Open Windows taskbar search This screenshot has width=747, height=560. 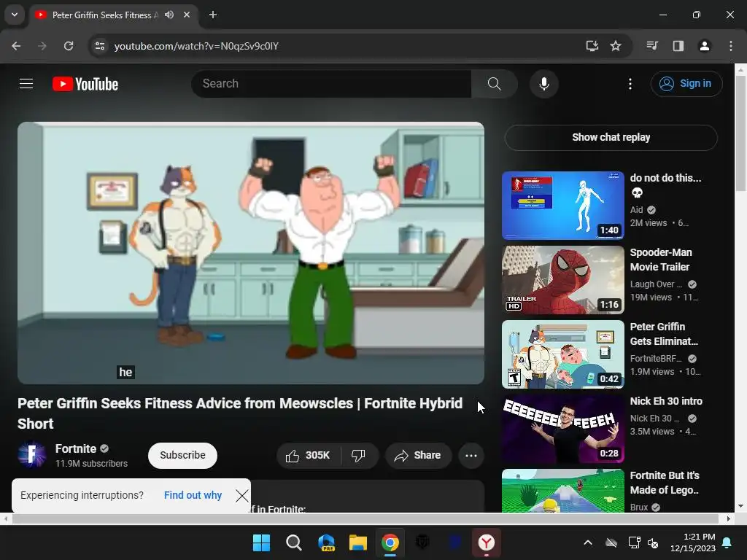[x=293, y=542]
